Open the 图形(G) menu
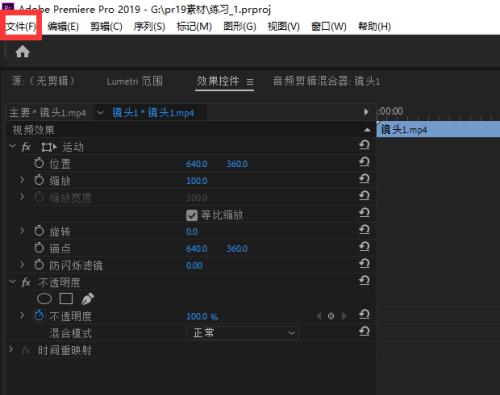Image resolution: width=500 pixels, height=395 pixels. [x=240, y=26]
